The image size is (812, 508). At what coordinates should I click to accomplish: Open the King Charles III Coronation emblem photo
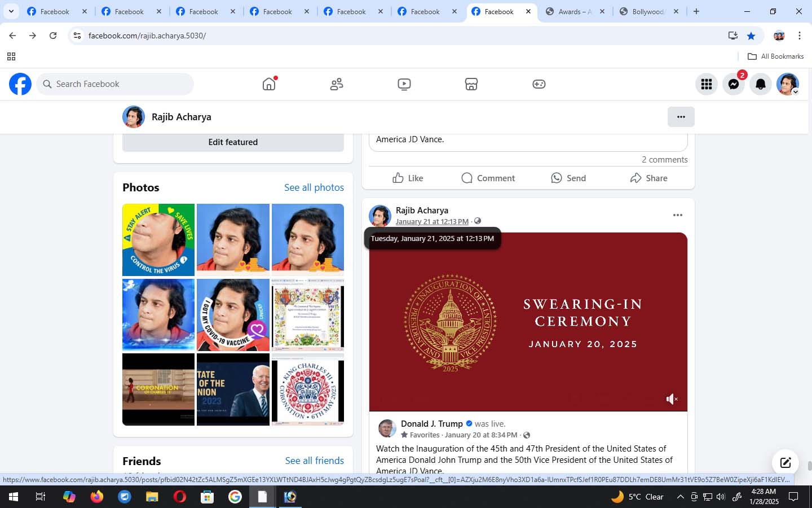point(308,389)
